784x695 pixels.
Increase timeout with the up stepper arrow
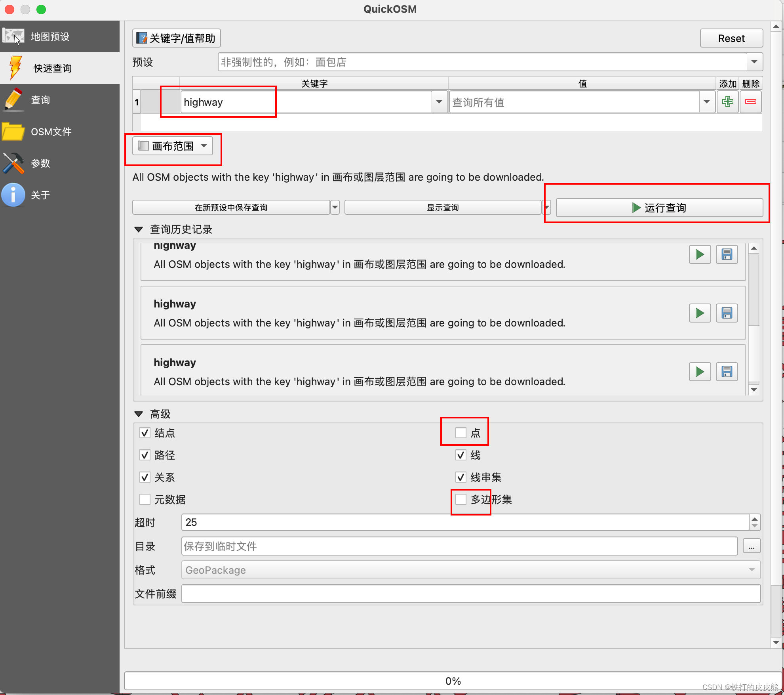(x=755, y=518)
